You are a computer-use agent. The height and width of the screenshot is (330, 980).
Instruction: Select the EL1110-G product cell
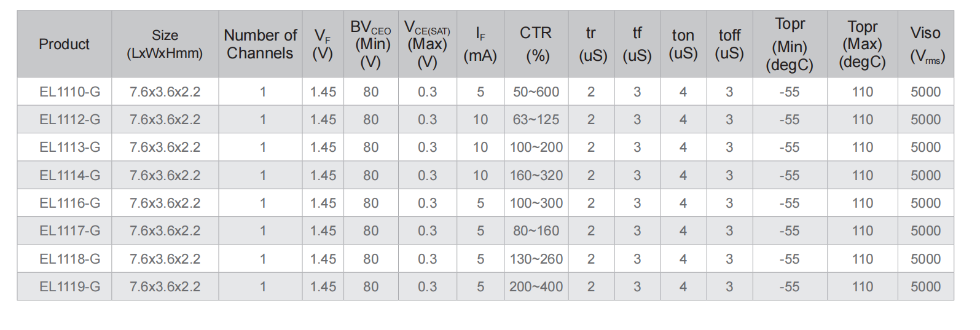tap(69, 92)
